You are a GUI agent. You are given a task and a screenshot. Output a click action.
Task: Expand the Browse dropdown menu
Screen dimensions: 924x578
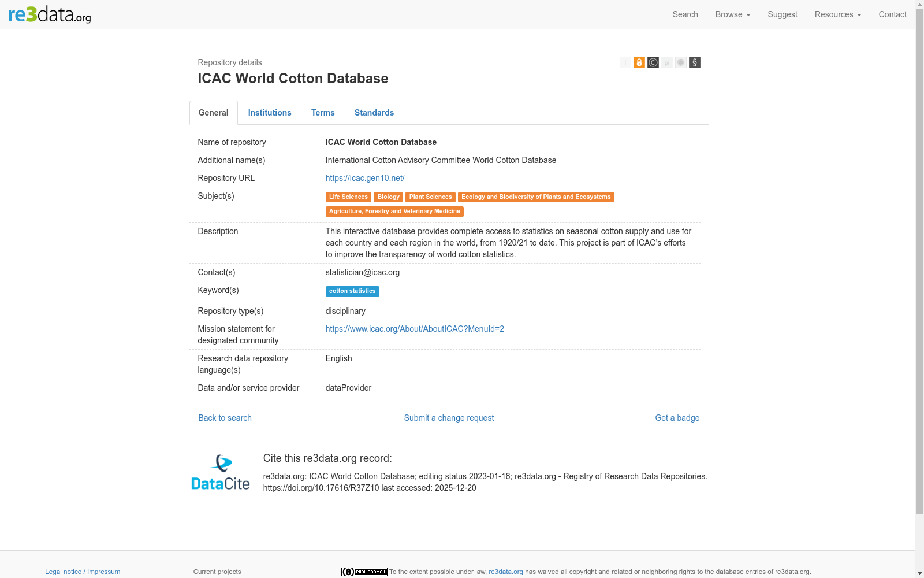pos(732,14)
